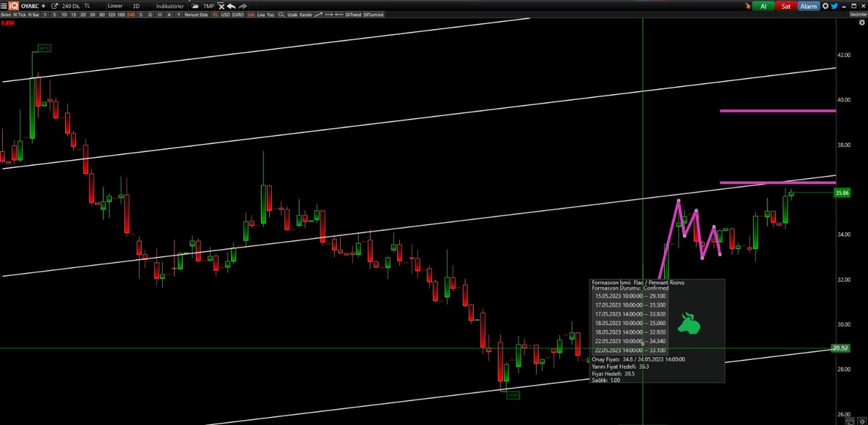Click the green Al buy button
This screenshot has width=868, height=425.
click(763, 6)
